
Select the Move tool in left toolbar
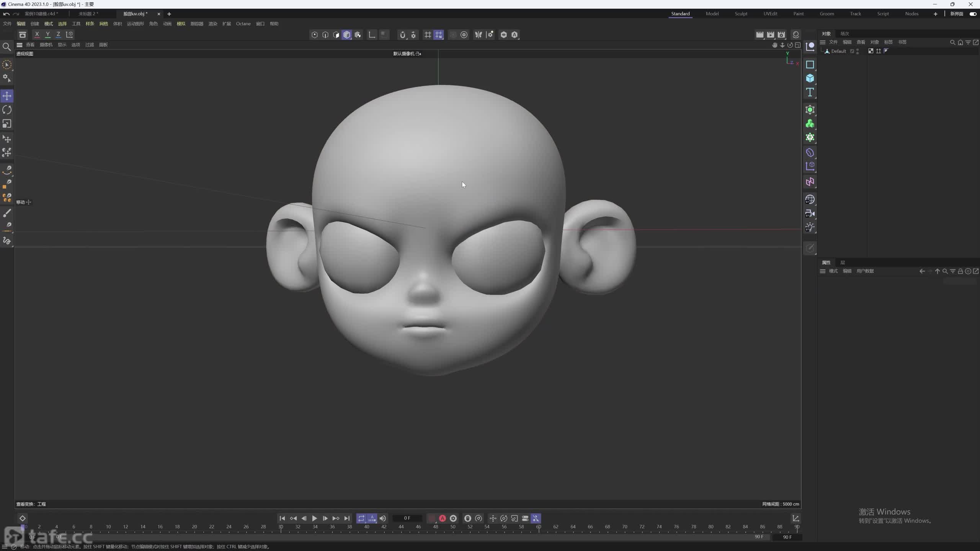(x=7, y=96)
